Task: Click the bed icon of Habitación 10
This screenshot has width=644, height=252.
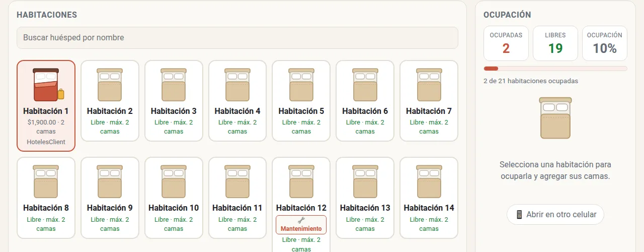Action: [174, 181]
